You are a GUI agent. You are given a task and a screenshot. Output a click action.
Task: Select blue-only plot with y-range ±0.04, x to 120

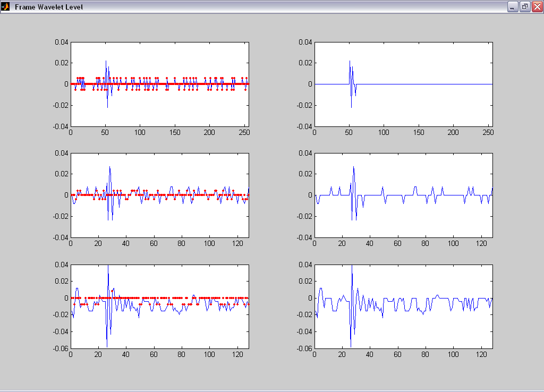pyautogui.click(x=404, y=195)
